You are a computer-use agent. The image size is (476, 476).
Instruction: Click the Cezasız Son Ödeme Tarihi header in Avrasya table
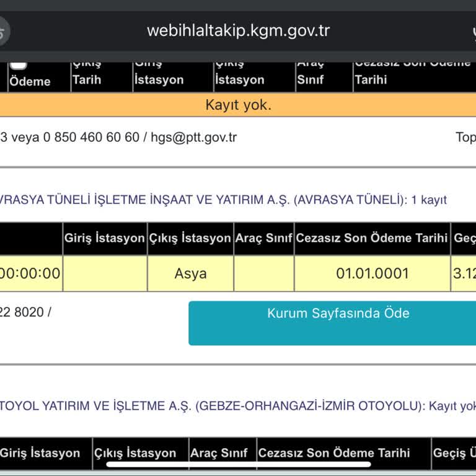372,239
